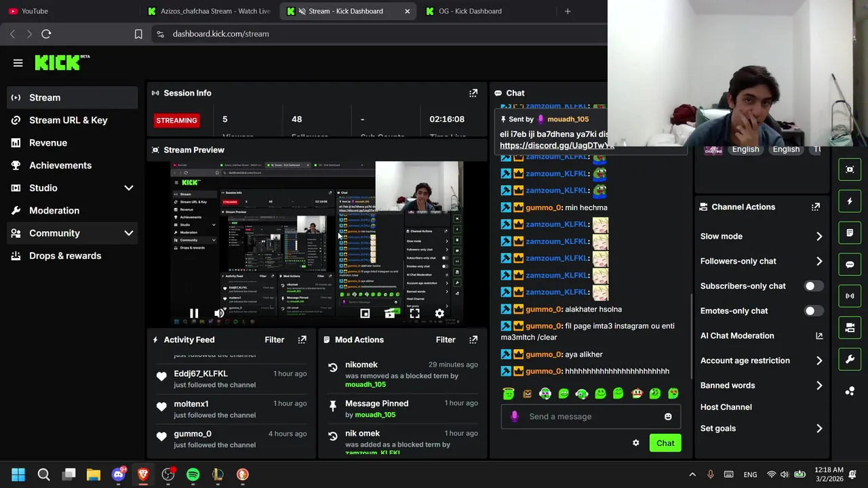Pop out the Activity Feed panel

pos(302,340)
